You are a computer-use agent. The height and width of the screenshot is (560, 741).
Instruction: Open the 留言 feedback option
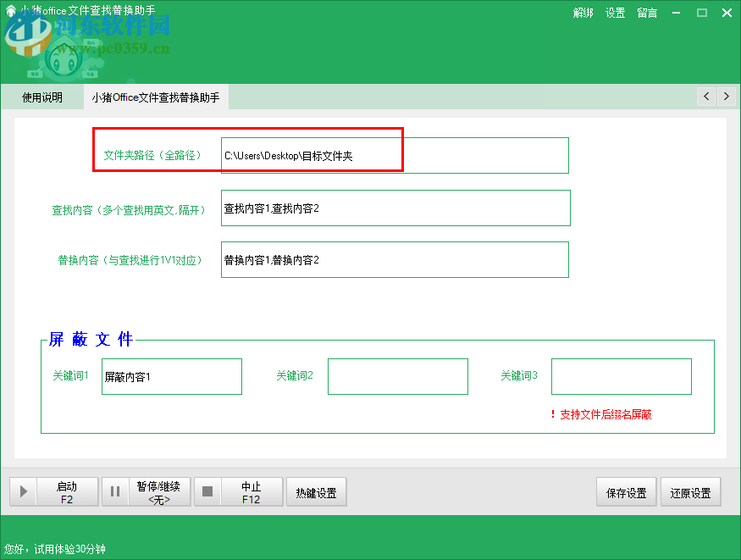click(x=646, y=13)
